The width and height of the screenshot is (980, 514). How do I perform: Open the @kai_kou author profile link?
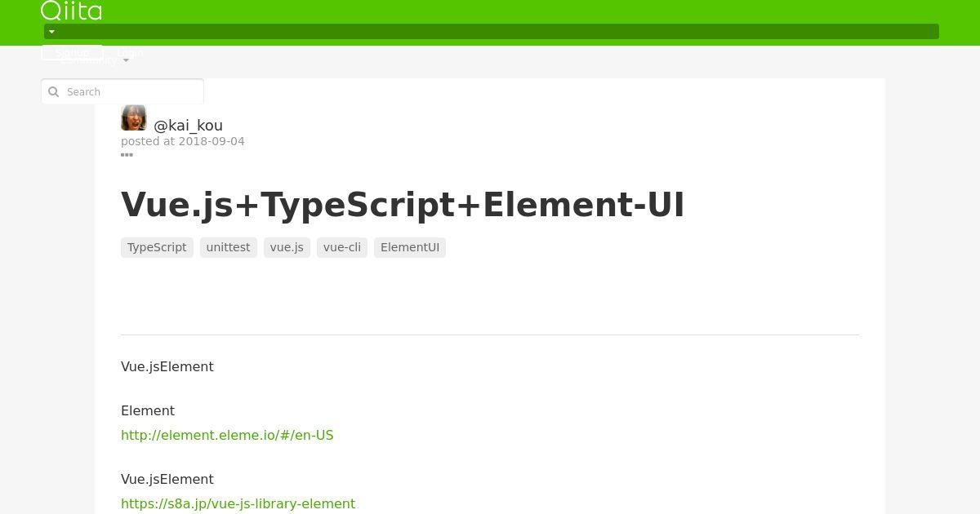[188, 125]
